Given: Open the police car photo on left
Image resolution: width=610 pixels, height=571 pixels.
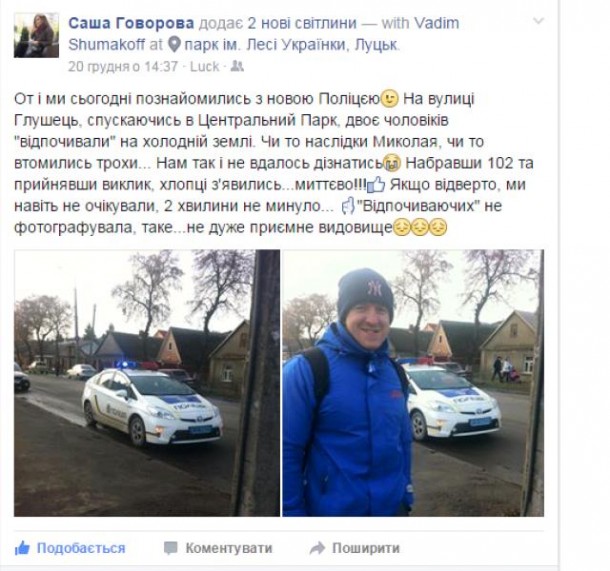Looking at the screenshot, I should pos(147,383).
